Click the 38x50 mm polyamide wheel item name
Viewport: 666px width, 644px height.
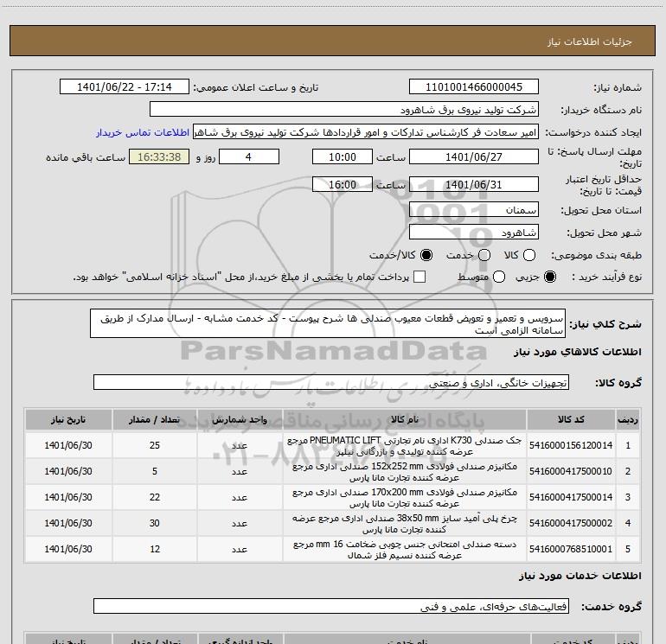tap(405, 524)
